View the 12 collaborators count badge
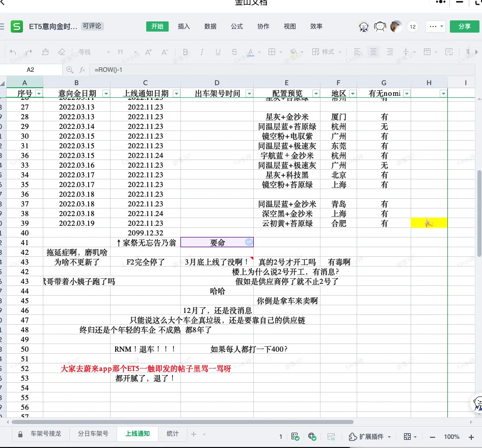The width and height of the screenshot is (482, 448). tap(413, 27)
